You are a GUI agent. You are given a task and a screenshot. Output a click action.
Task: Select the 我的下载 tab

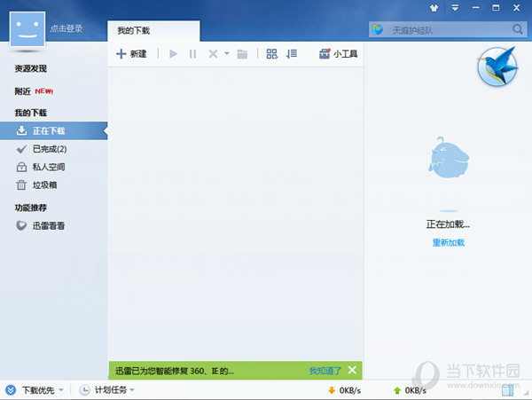tap(134, 30)
